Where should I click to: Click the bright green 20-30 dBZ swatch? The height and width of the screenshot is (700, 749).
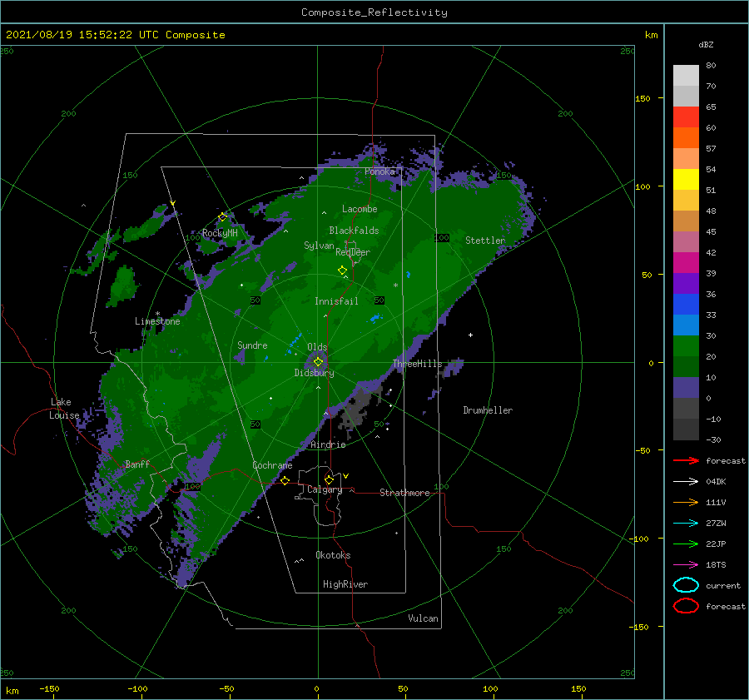[x=686, y=346]
